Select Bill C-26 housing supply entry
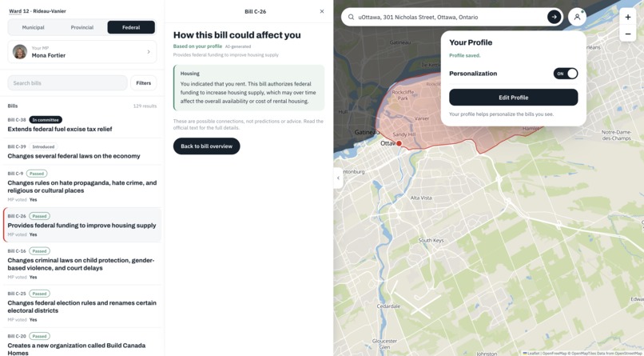 point(82,225)
